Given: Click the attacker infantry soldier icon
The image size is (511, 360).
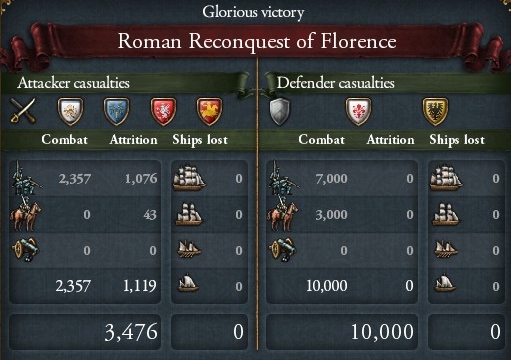Looking at the screenshot, I should 25,178.
